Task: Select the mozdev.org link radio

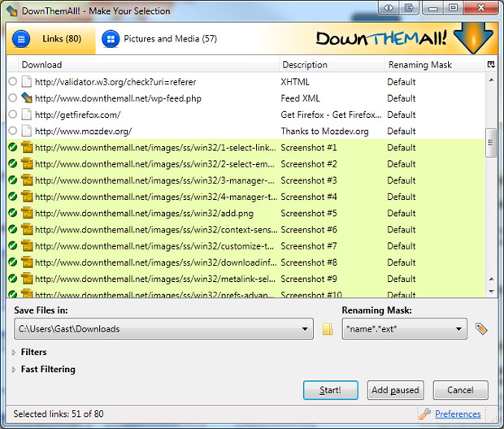Action: (12, 131)
